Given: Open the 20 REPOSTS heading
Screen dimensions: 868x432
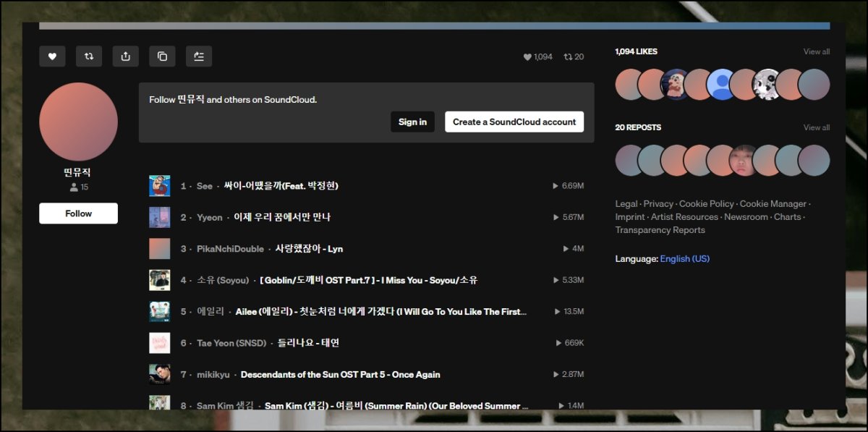Looking at the screenshot, I should point(638,127).
